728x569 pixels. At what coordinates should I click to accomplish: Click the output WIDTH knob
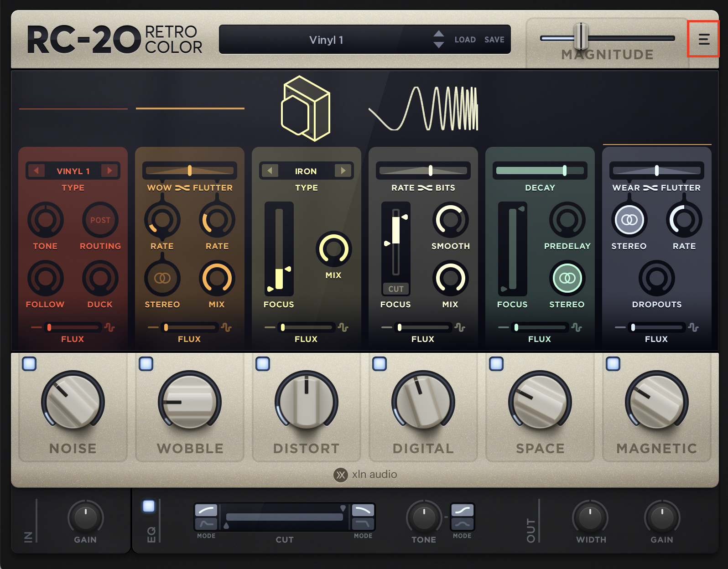(590, 517)
